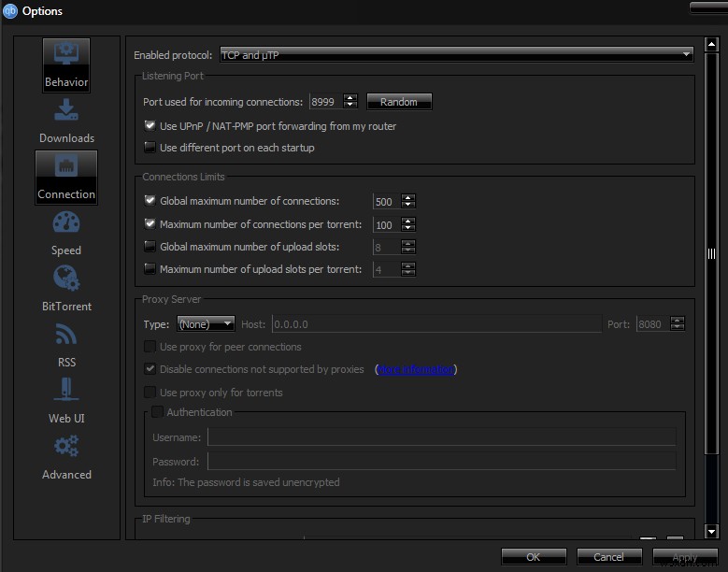Decrease incoming connections port value
Image resolution: width=728 pixels, height=572 pixels.
[x=351, y=105]
